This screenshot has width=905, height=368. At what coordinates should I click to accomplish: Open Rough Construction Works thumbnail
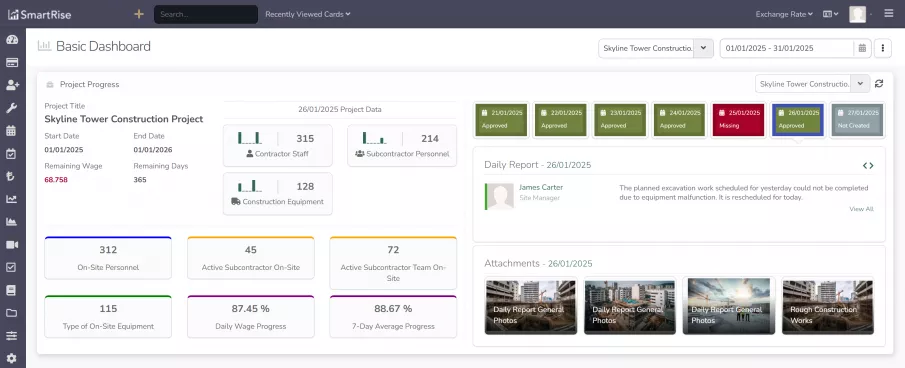(x=828, y=306)
